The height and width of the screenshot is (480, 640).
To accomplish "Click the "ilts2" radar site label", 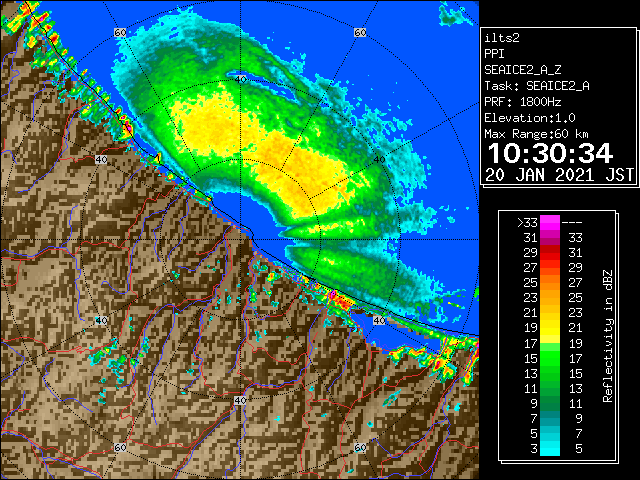I will click(x=502, y=38).
